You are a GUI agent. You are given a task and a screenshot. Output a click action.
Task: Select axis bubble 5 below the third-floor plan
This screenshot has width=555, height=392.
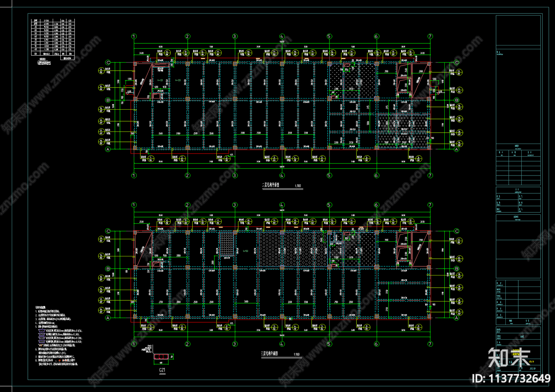tap(329, 344)
